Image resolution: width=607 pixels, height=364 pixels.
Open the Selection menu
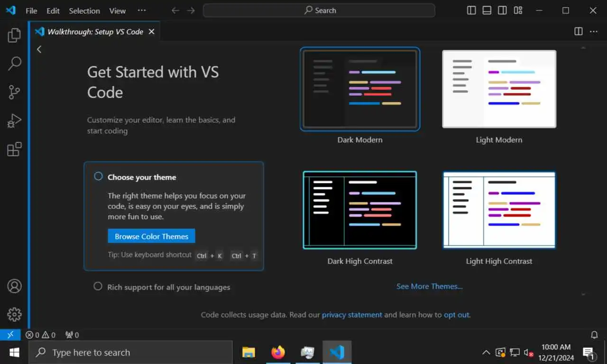[x=84, y=10]
